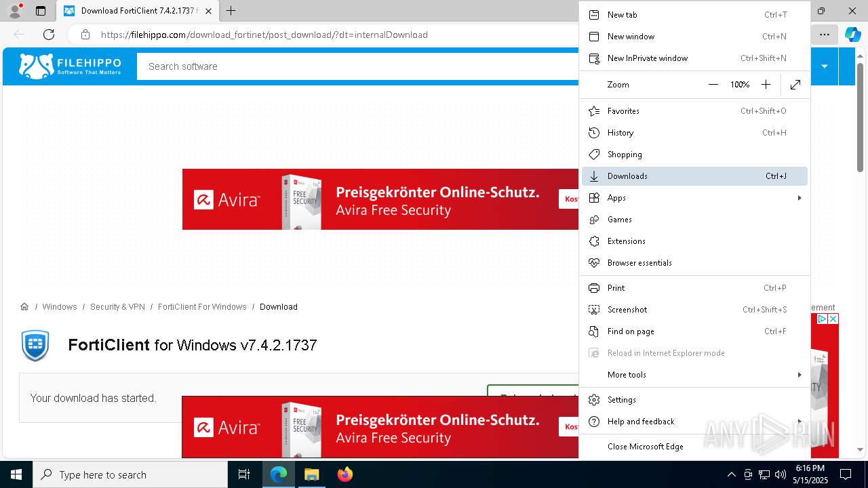Open Favorites from the menu
Screen dimensions: 868x488
pyautogui.click(x=694, y=111)
